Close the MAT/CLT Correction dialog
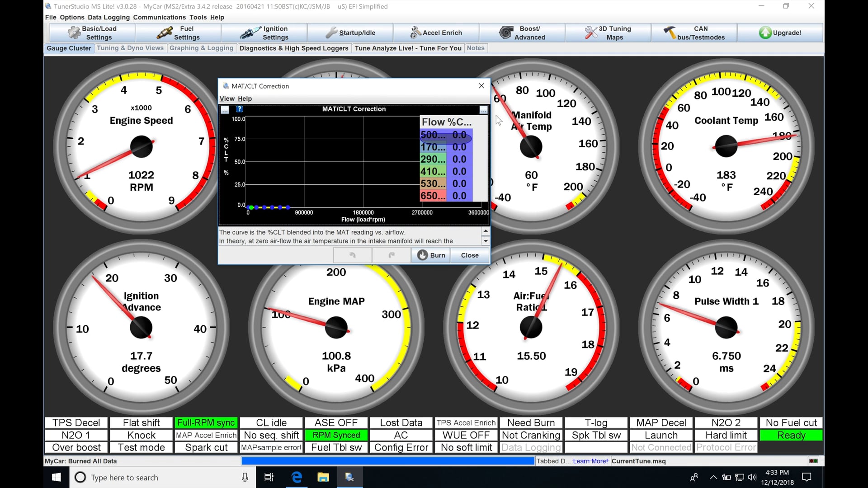Screen dimensions: 868x488 [470, 255]
